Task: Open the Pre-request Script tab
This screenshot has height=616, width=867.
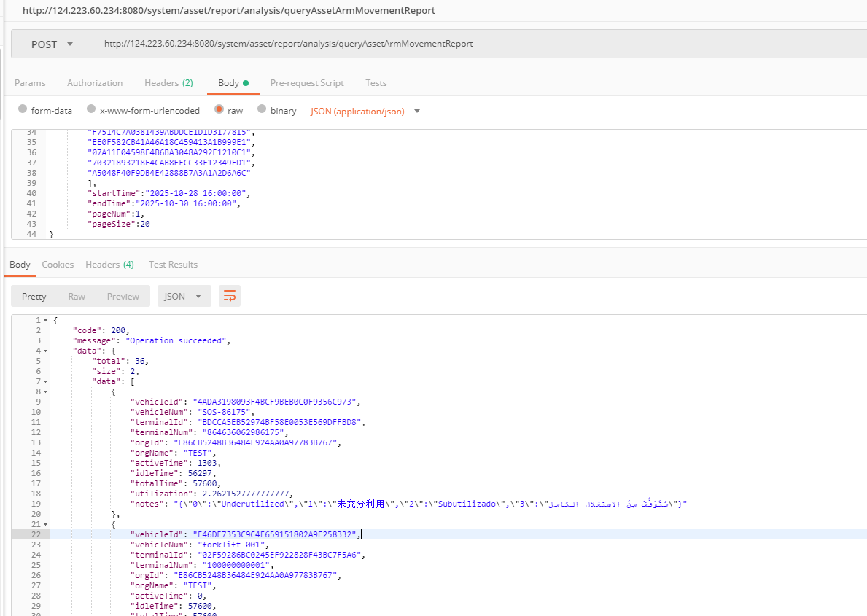Action: point(307,83)
